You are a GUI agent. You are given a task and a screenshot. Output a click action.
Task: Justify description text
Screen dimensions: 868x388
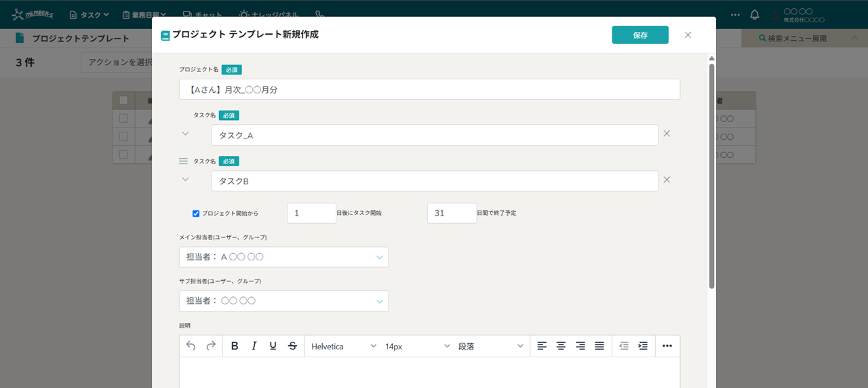(599, 346)
